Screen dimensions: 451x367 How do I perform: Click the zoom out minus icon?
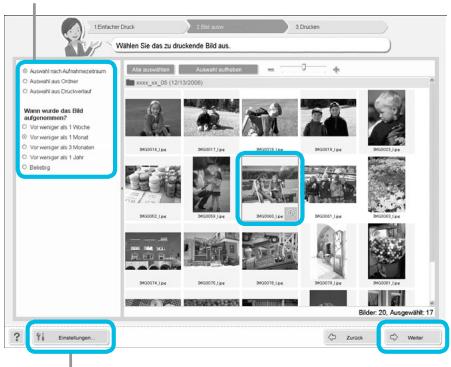271,70
